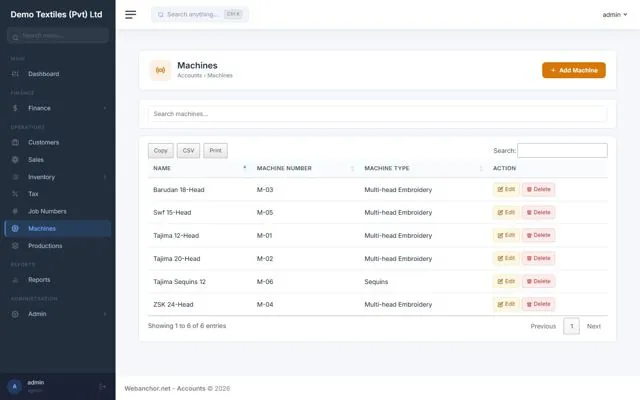Delete the Swf 15-Head machine
Viewport: 640px width, 400px height.
pyautogui.click(x=538, y=212)
